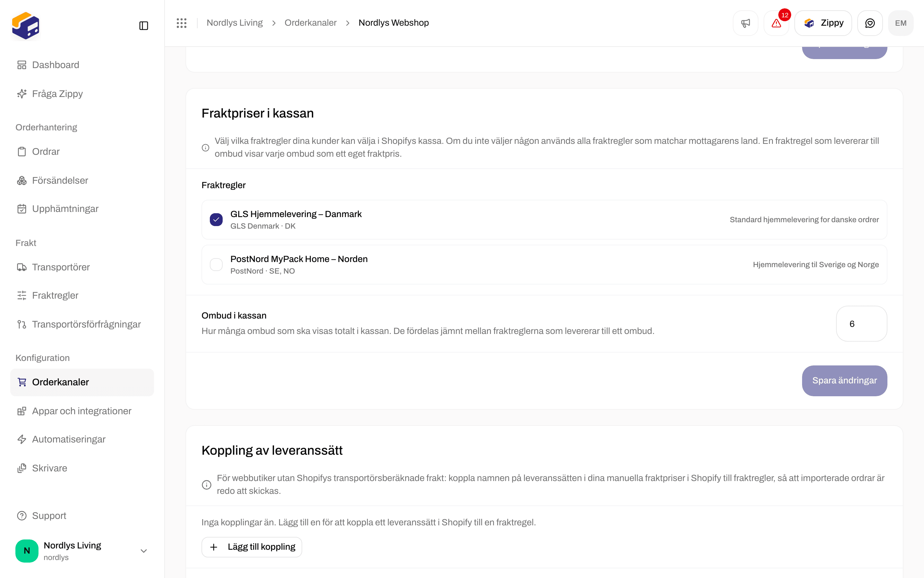This screenshot has width=924, height=578.
Task: Open Fråga Zippy in the sidebar
Action: click(82, 94)
